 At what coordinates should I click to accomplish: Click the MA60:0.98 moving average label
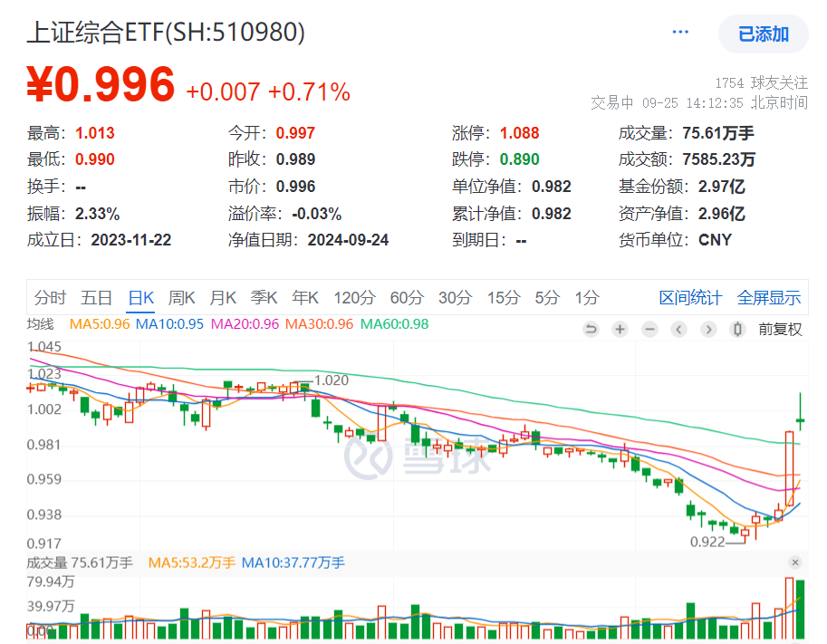point(395,324)
